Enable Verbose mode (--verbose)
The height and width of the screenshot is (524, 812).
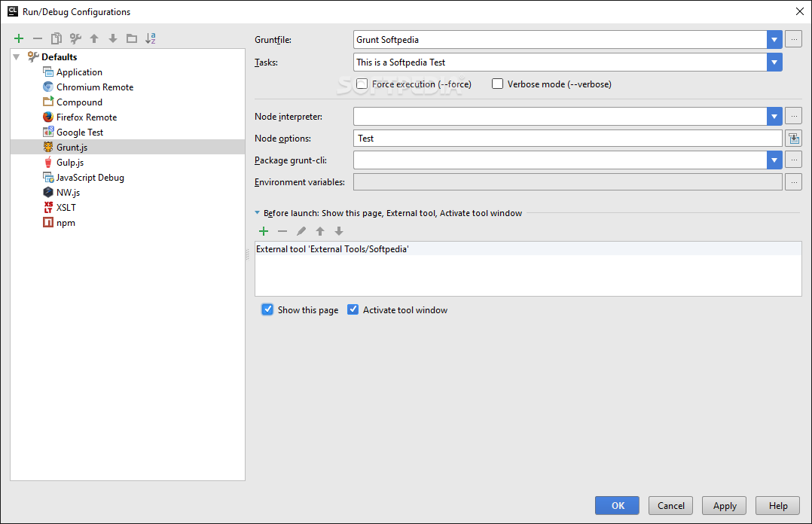click(497, 84)
